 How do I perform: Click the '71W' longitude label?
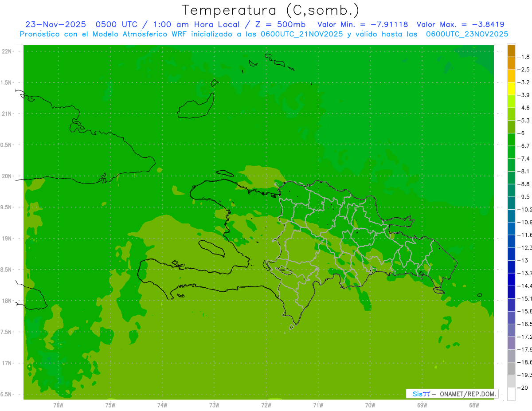coord(318,405)
